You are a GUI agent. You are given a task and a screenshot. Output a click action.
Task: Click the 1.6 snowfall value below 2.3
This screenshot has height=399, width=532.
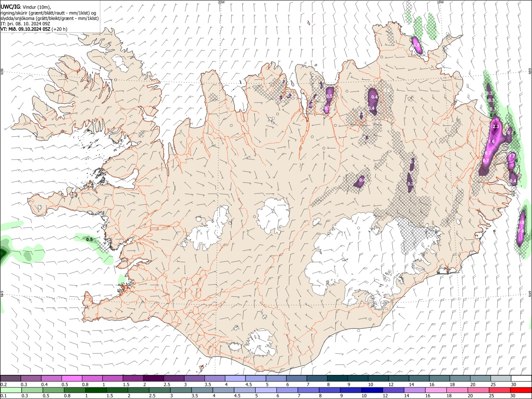pyautogui.click(x=491, y=142)
